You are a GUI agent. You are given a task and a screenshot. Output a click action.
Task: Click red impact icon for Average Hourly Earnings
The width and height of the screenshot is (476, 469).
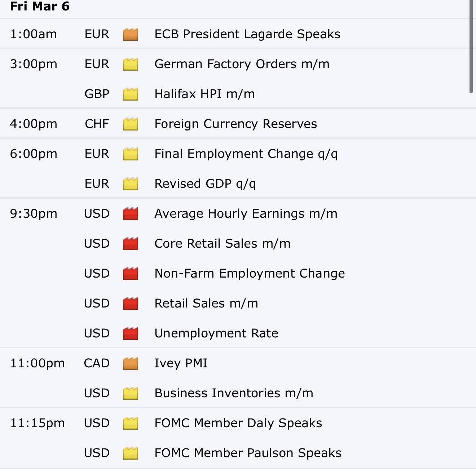coord(131,214)
